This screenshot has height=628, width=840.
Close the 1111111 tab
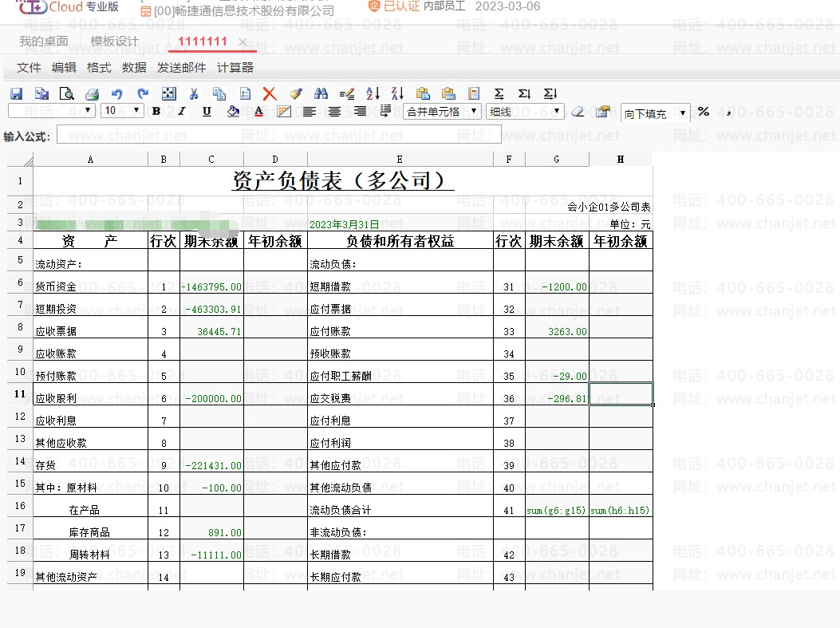(x=243, y=41)
